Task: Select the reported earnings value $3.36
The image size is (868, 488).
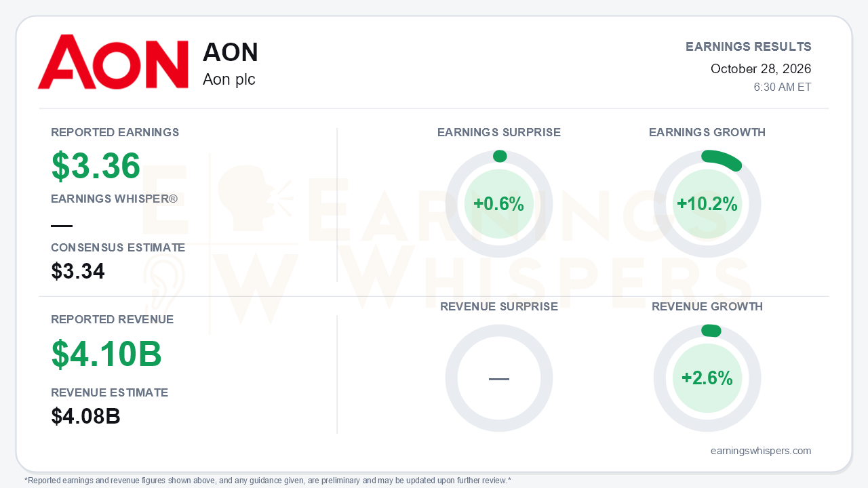Action: tap(96, 166)
